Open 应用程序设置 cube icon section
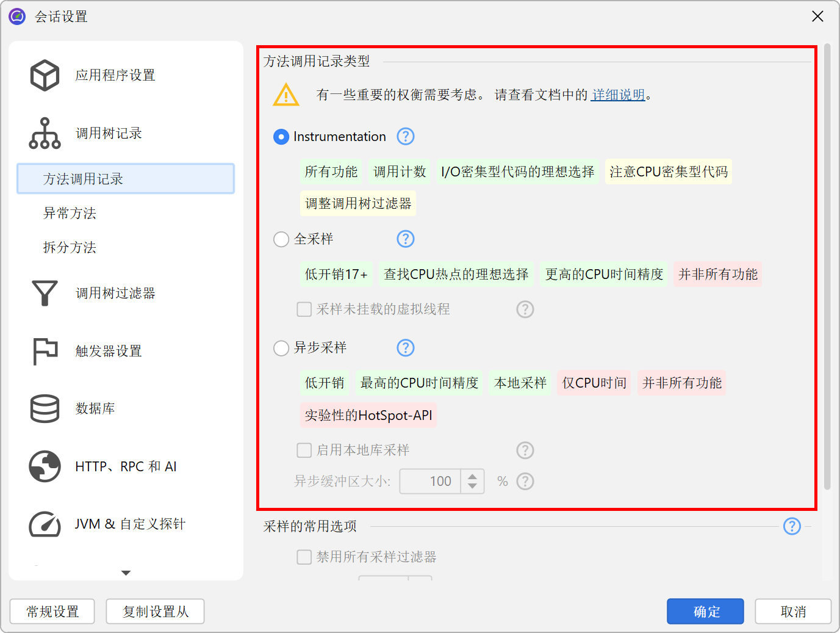 click(45, 75)
